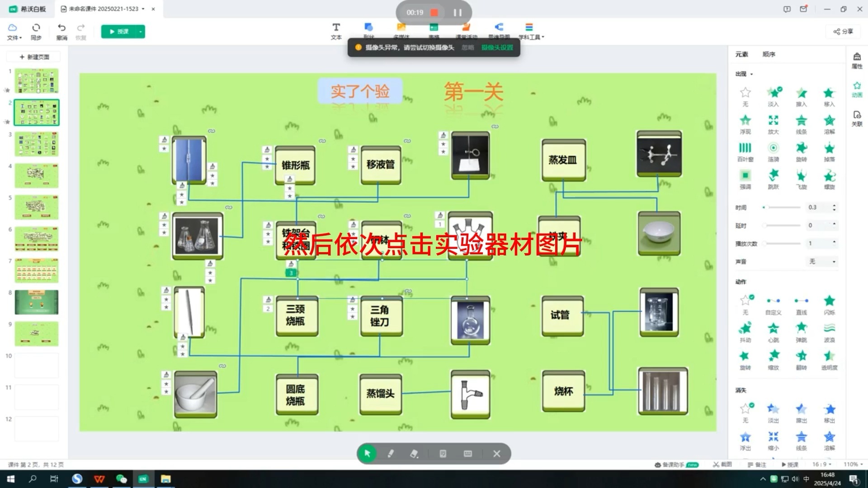The width and height of the screenshot is (868, 488).
Task: Expand the 出现 entrance section arrow
Action: (x=752, y=74)
